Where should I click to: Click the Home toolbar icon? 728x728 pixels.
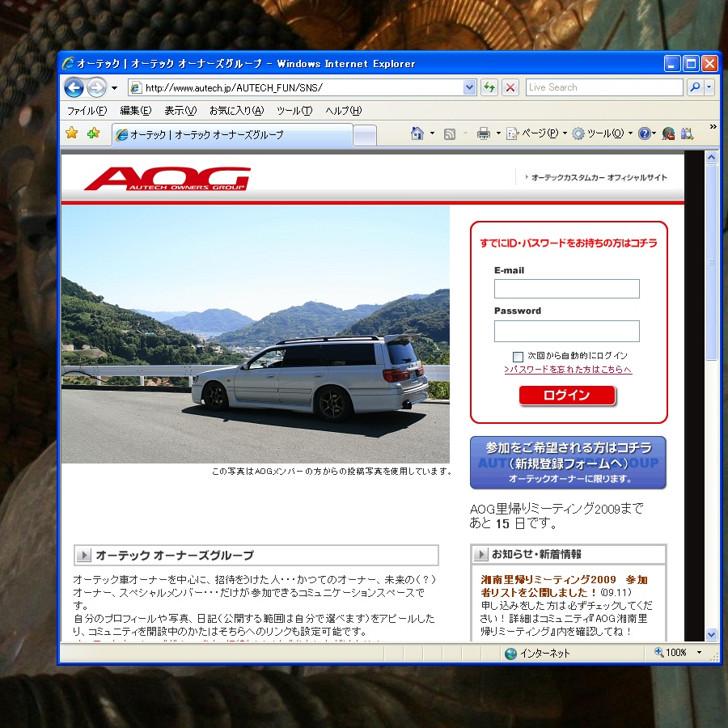tap(417, 133)
